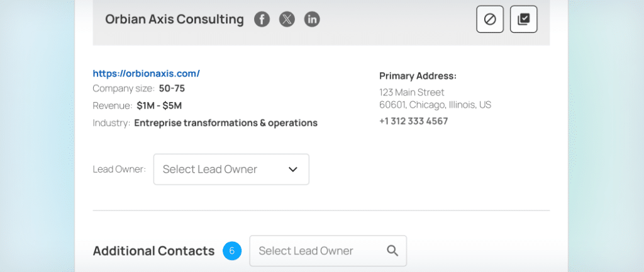Focus the Additional Contacts search field
Viewport: 644px width, 272px height.
pos(328,251)
